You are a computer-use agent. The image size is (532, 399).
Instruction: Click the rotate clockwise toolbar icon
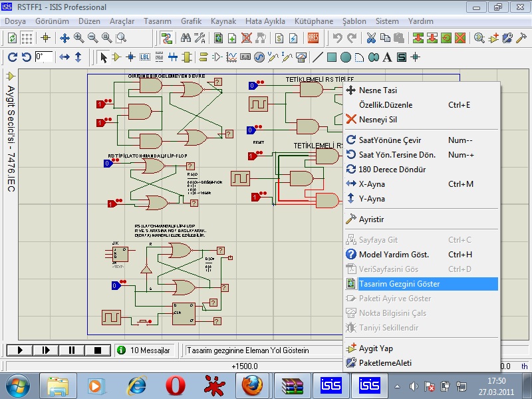(12, 57)
